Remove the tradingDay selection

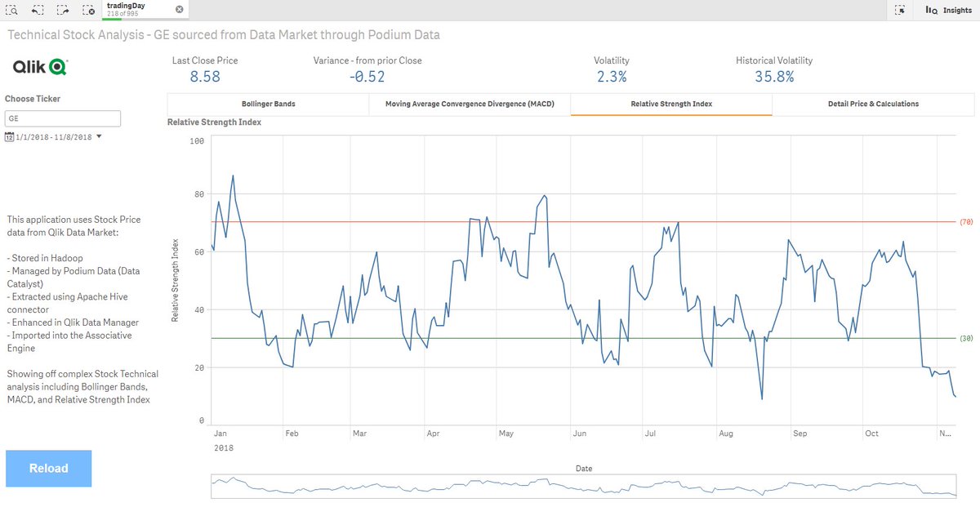pos(179,9)
